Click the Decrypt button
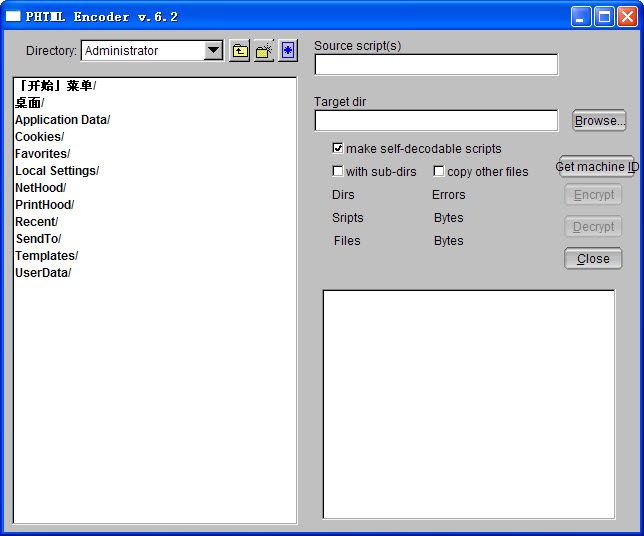 coord(593,227)
